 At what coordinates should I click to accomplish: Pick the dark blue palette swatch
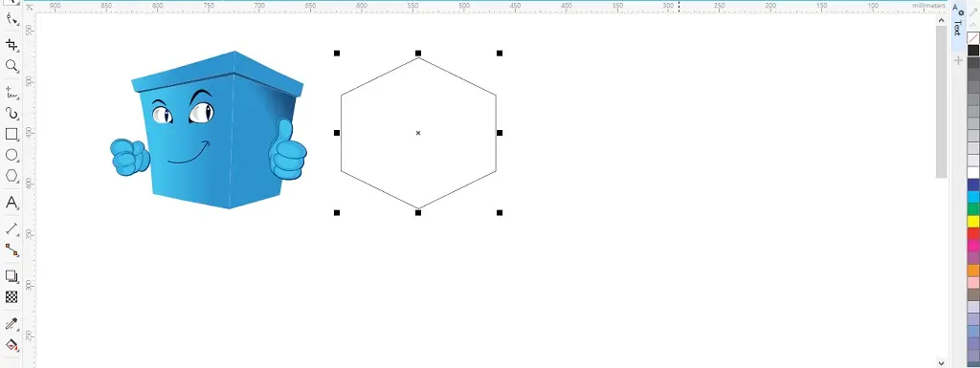(973, 184)
